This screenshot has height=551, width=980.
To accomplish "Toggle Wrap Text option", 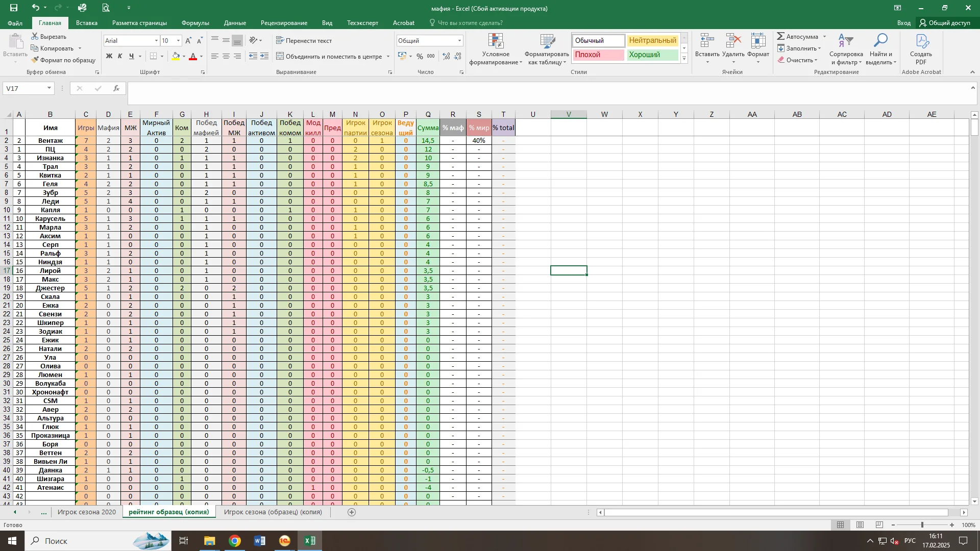I will (x=304, y=41).
